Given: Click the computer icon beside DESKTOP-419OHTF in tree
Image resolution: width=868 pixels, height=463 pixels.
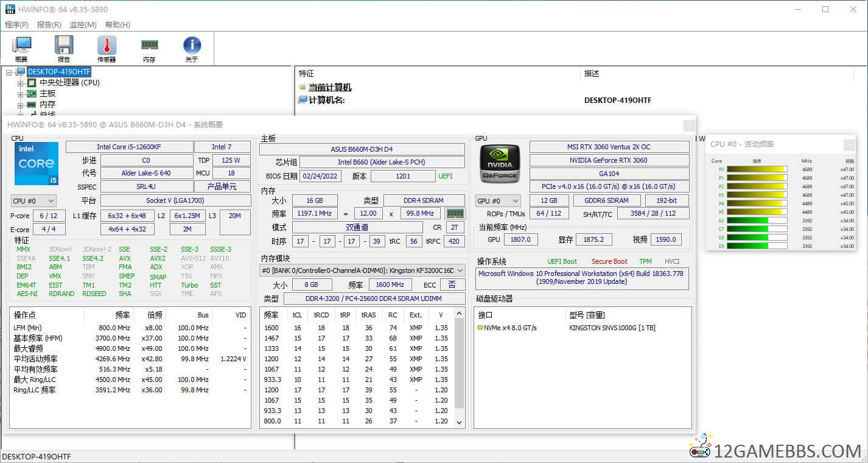Looking at the screenshot, I should click(x=21, y=72).
